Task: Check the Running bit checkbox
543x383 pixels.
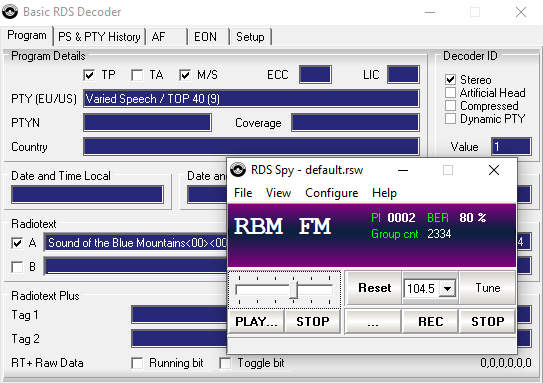Action: [x=137, y=363]
